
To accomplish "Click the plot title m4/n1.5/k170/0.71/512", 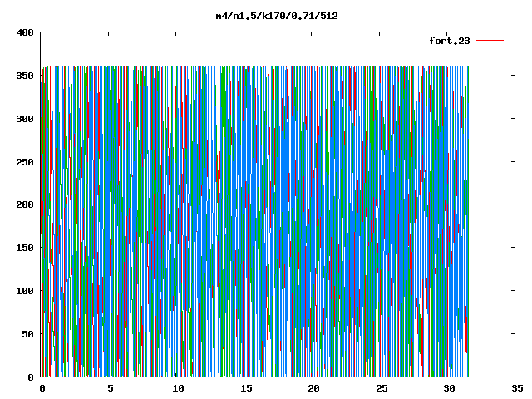I will (277, 16).
